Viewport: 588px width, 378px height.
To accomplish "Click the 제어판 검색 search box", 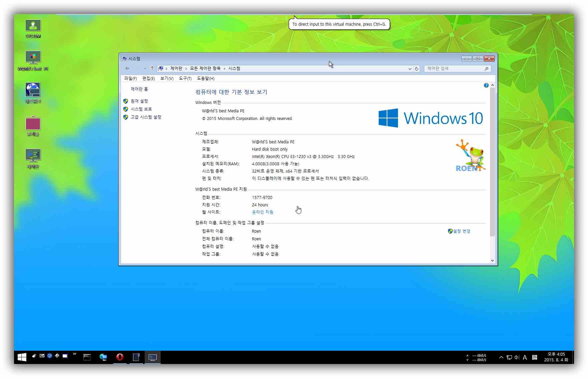I will (457, 68).
